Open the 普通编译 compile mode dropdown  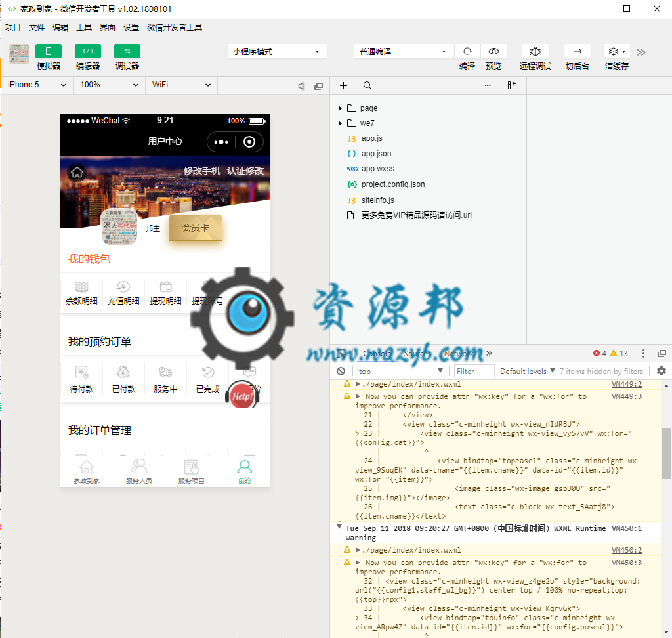click(404, 51)
